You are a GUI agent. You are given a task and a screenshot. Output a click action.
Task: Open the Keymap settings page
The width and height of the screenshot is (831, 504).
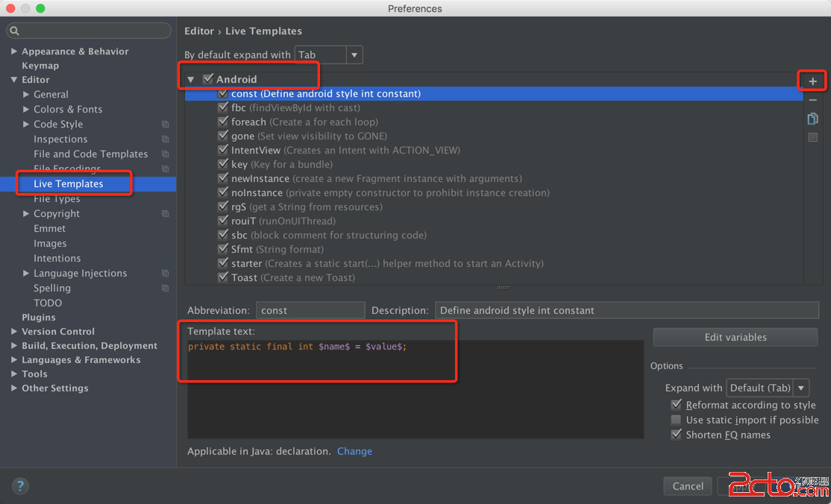(x=40, y=66)
